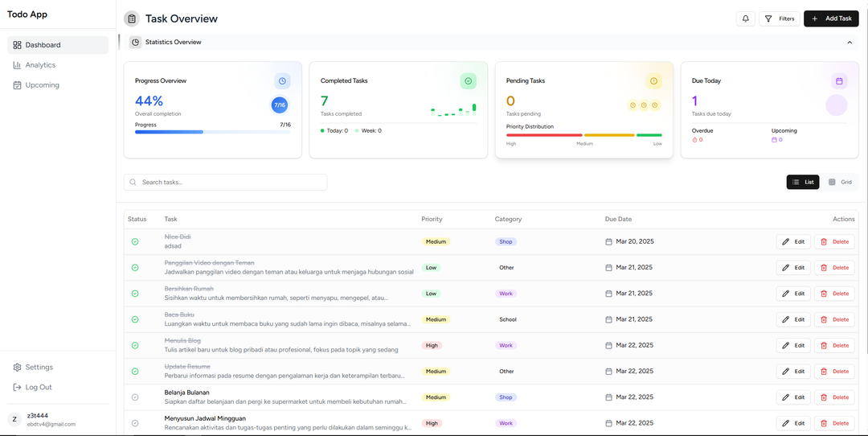868x436 pixels.
Task: Click the green check icon on Completed Tasks card
Action: pyautogui.click(x=469, y=81)
